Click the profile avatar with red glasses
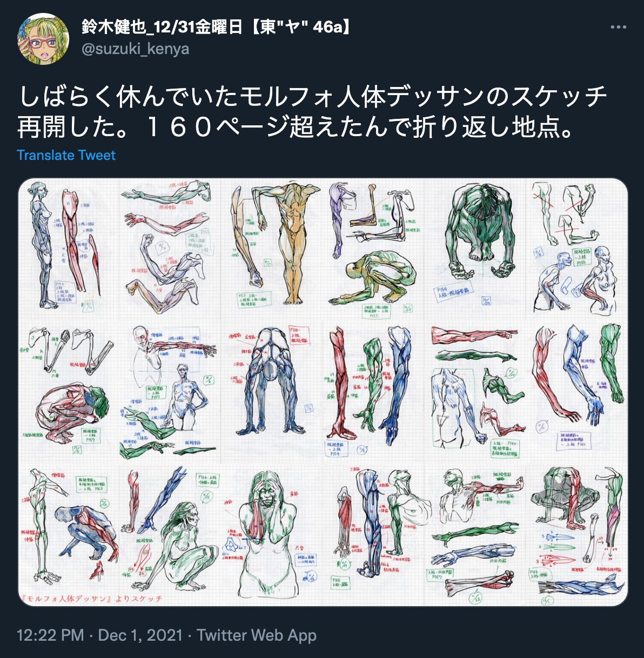This screenshot has height=658, width=644. coord(43,39)
